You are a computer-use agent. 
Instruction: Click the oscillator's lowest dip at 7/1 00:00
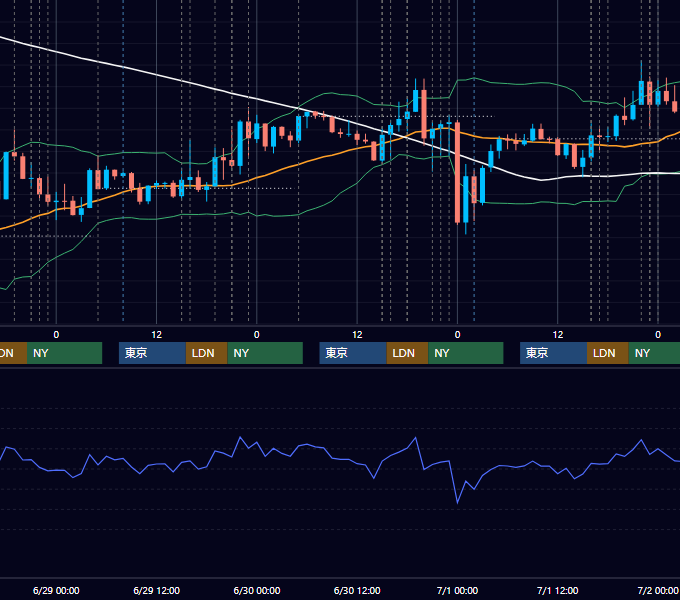click(x=457, y=502)
